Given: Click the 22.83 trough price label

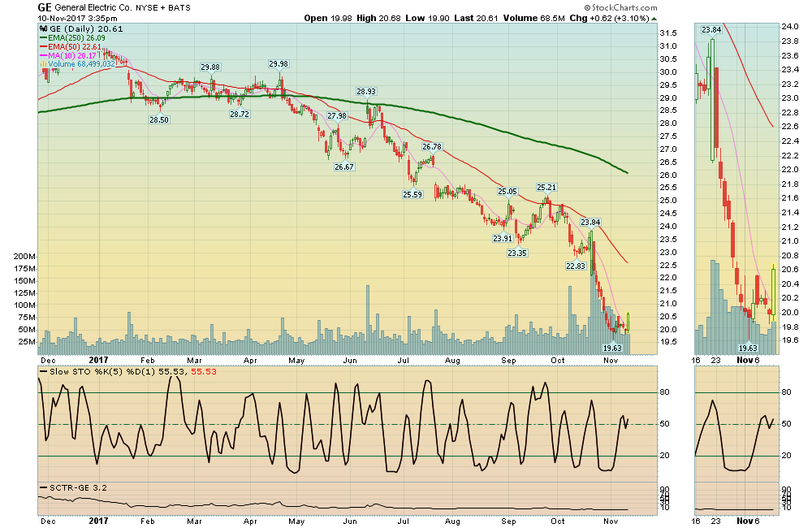Looking at the screenshot, I should [x=576, y=266].
